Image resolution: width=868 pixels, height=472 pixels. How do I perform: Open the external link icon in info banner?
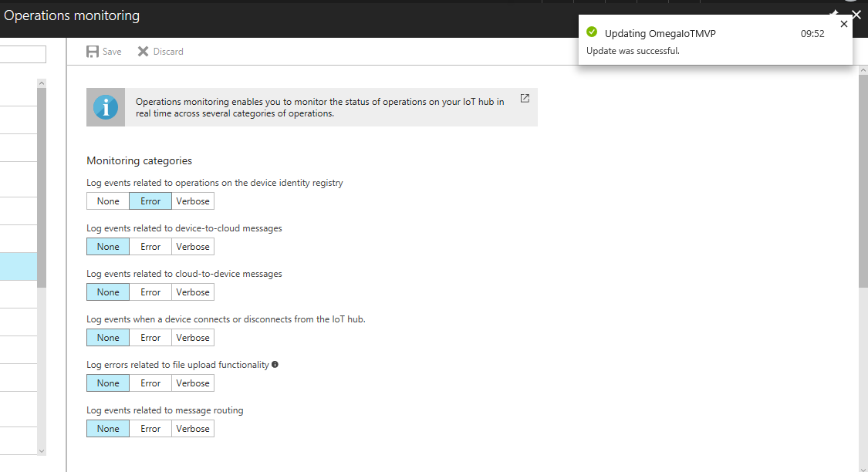click(x=525, y=99)
